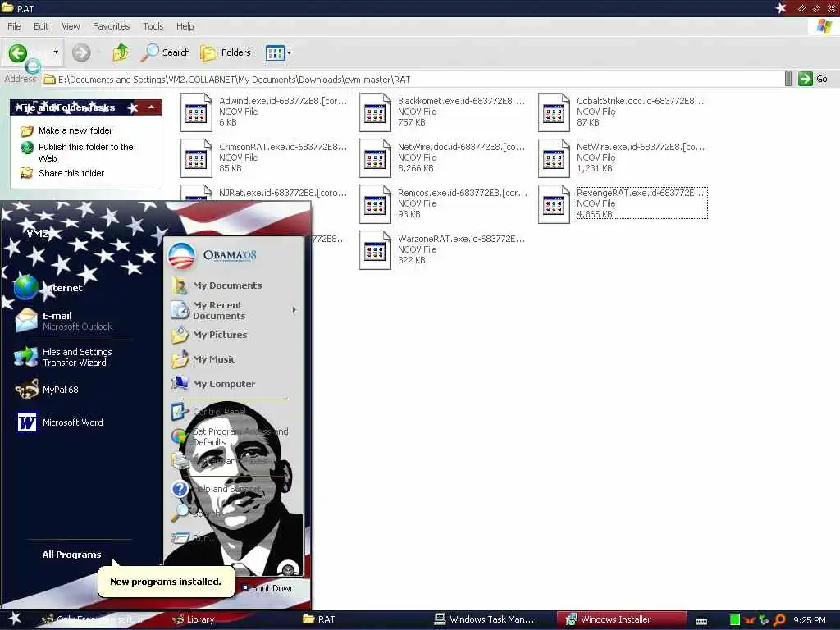Collapse the File and Folder Tasks panel
The height and width of the screenshot is (630, 840).
click(x=152, y=107)
